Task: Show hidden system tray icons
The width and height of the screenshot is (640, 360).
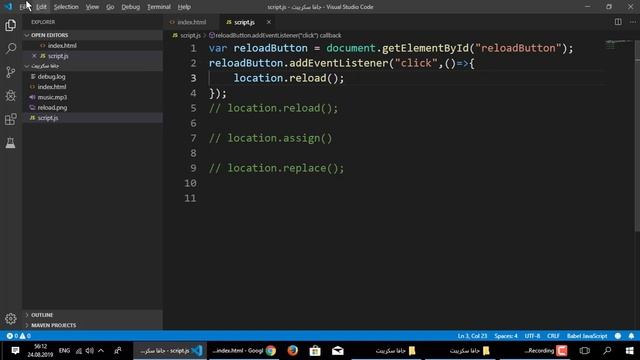Action: point(101,351)
